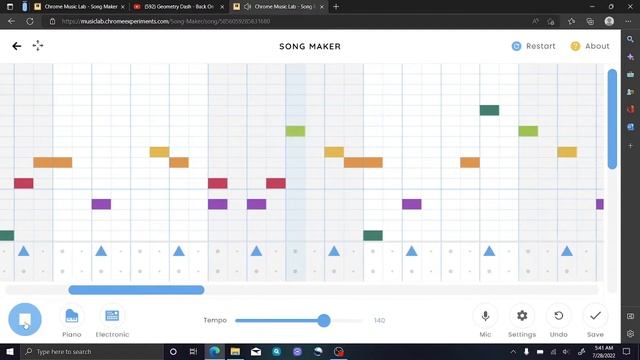Image resolution: width=640 pixels, height=360 pixels.
Task: Click the vertical page scrollbar thumb
Action: tap(612, 119)
